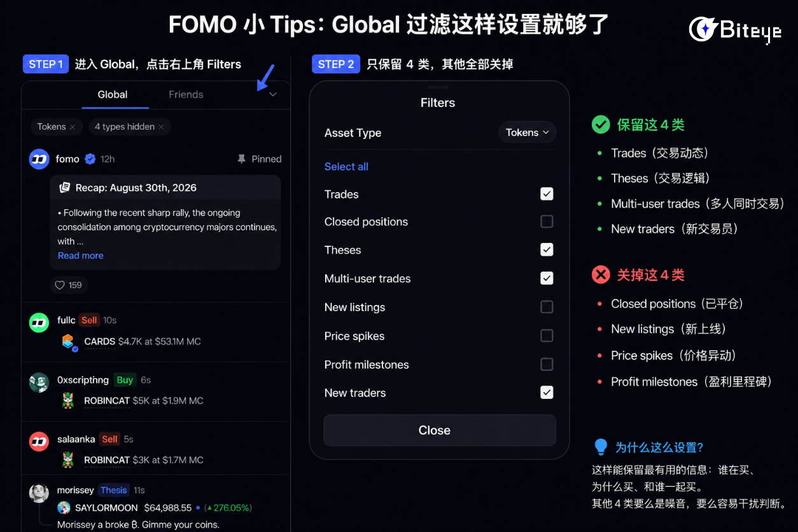Open the SAYLORMOON token icon
The width and height of the screenshot is (798, 532).
(x=64, y=508)
